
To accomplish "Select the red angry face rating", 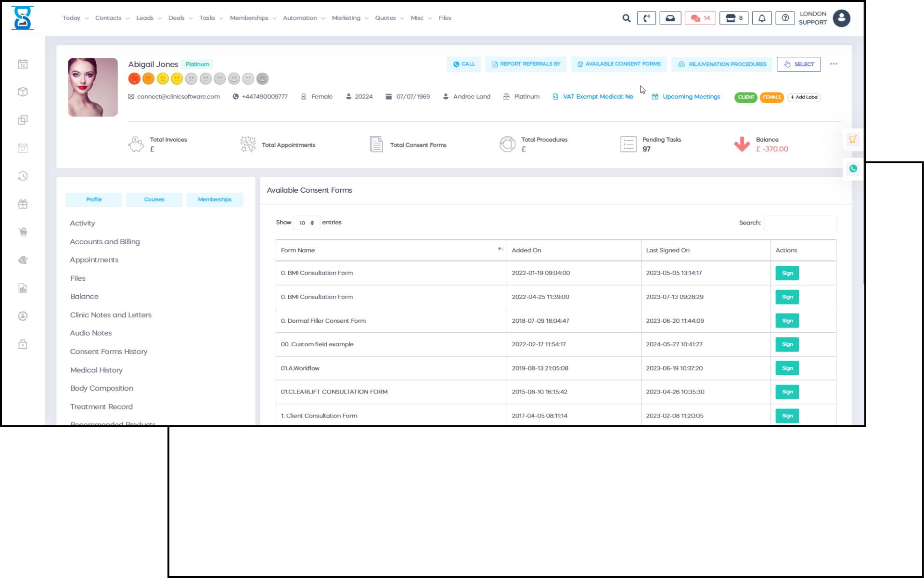I will [134, 79].
